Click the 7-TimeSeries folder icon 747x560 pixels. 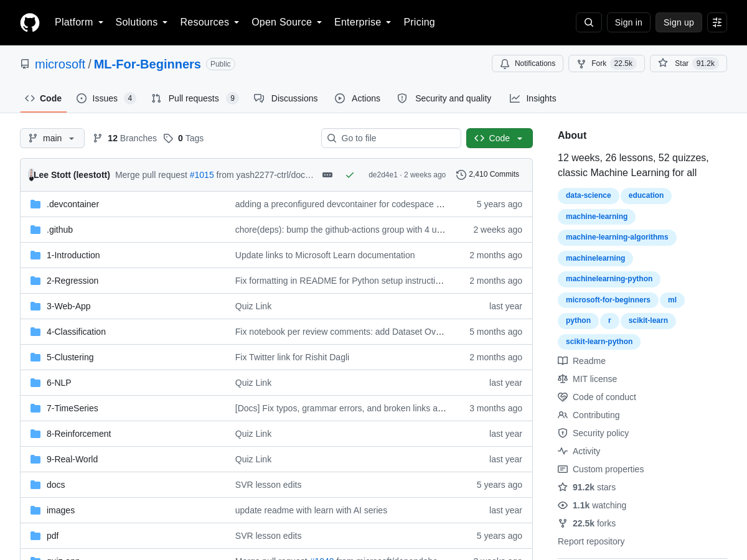click(35, 408)
